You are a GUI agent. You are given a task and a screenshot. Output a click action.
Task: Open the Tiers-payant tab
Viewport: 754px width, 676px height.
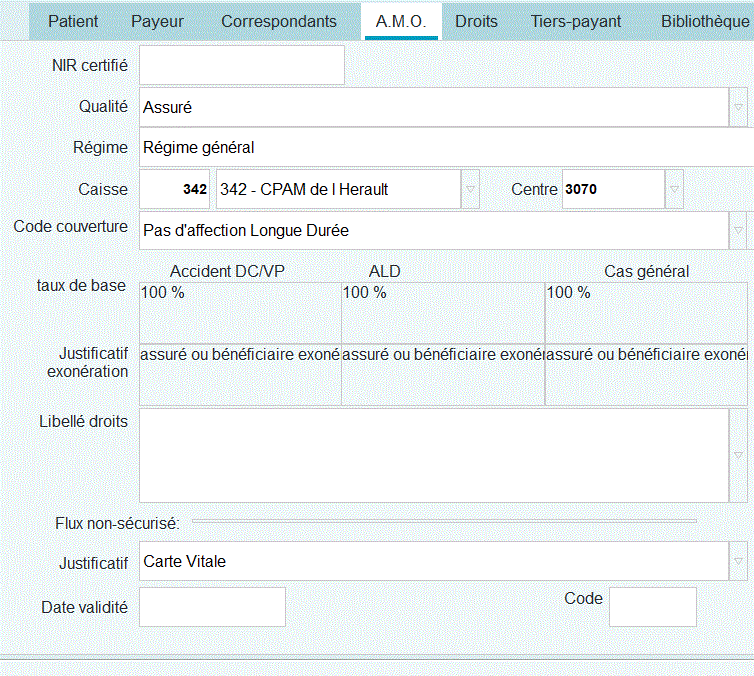575,21
